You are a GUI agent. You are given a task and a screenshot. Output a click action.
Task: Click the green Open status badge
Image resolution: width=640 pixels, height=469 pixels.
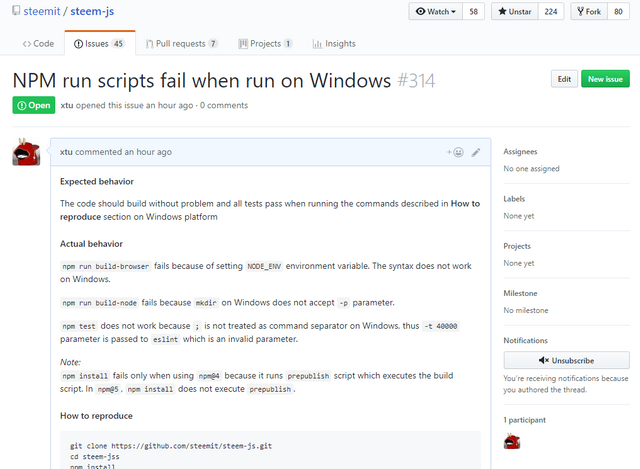[34, 105]
